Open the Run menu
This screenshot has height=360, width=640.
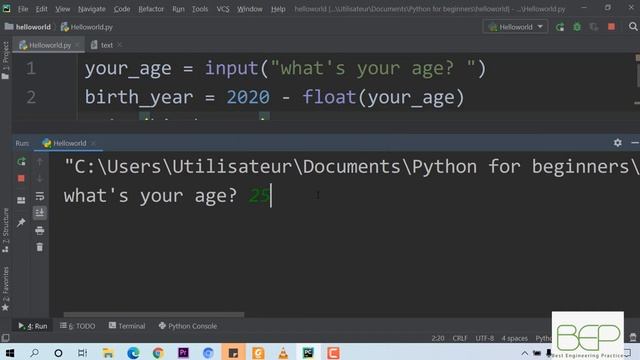point(178,9)
